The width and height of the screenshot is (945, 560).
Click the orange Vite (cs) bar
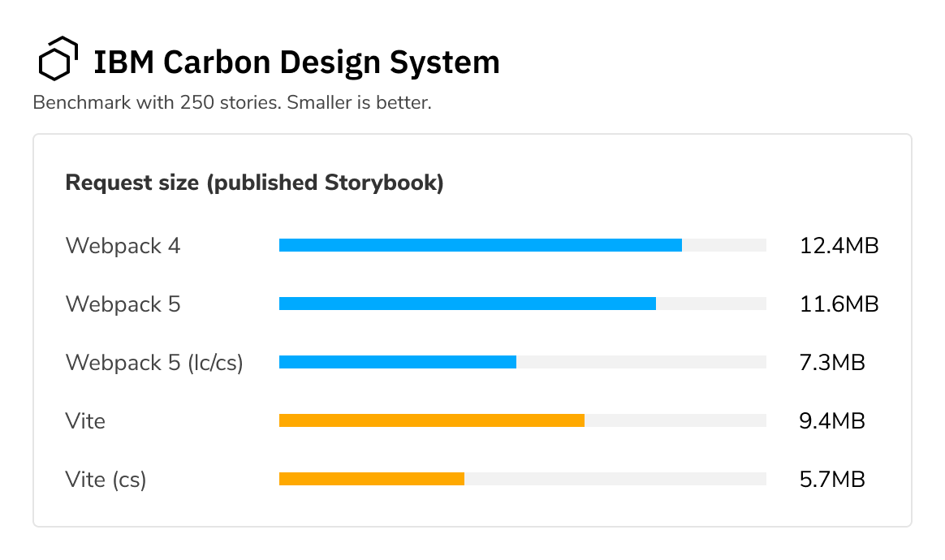point(372,479)
